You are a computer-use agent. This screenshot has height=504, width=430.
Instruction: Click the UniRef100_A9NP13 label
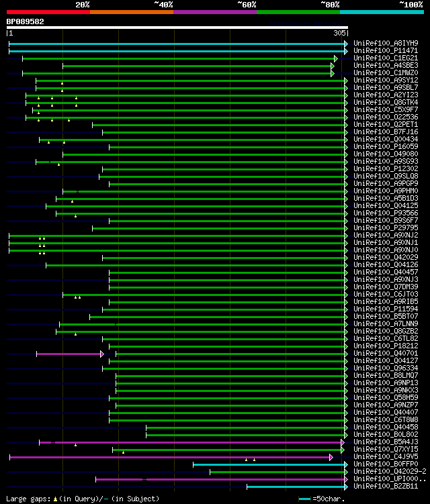tap(386, 383)
